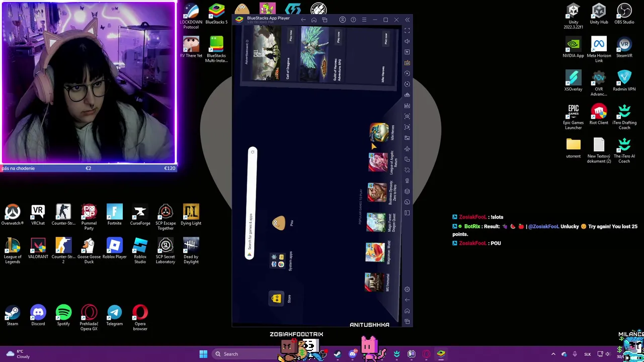Open Telegram desktop shortcut
Screen dimensions: 644x362
coord(114,315)
